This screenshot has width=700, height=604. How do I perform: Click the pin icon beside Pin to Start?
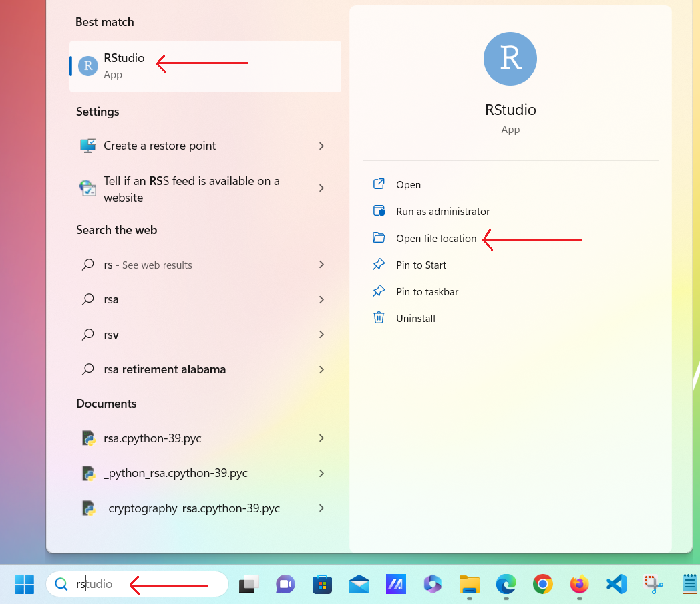[379, 265]
